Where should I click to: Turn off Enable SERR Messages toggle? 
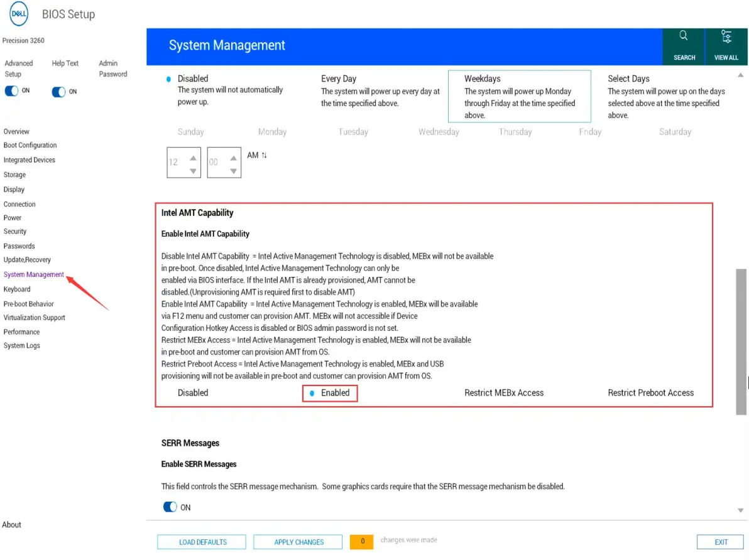pyautogui.click(x=170, y=507)
